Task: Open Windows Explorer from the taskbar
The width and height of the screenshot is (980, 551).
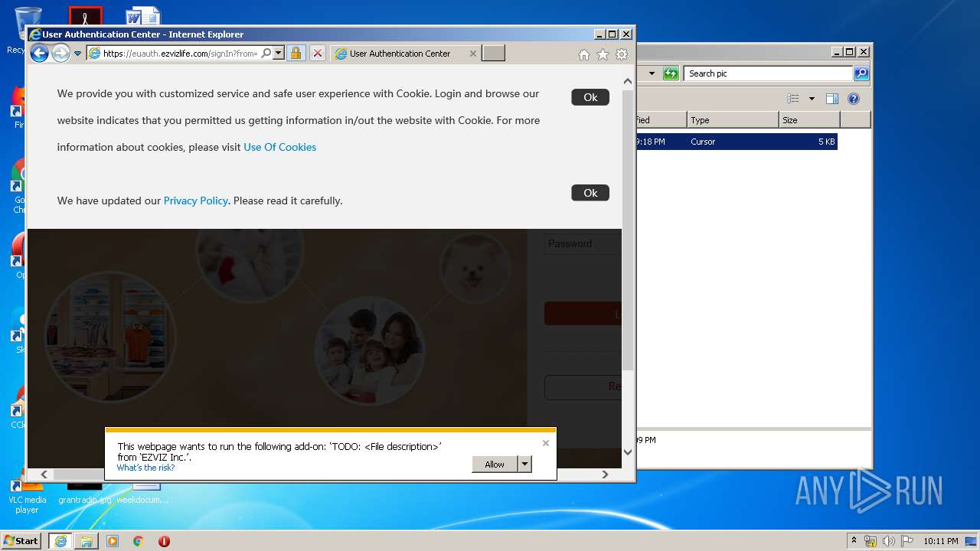Action: tap(87, 541)
